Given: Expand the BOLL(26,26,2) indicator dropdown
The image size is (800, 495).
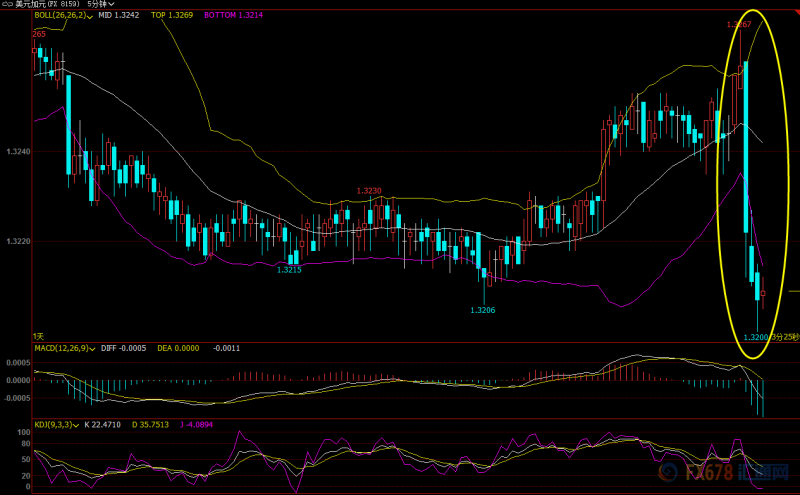Looking at the screenshot, I should (x=90, y=16).
